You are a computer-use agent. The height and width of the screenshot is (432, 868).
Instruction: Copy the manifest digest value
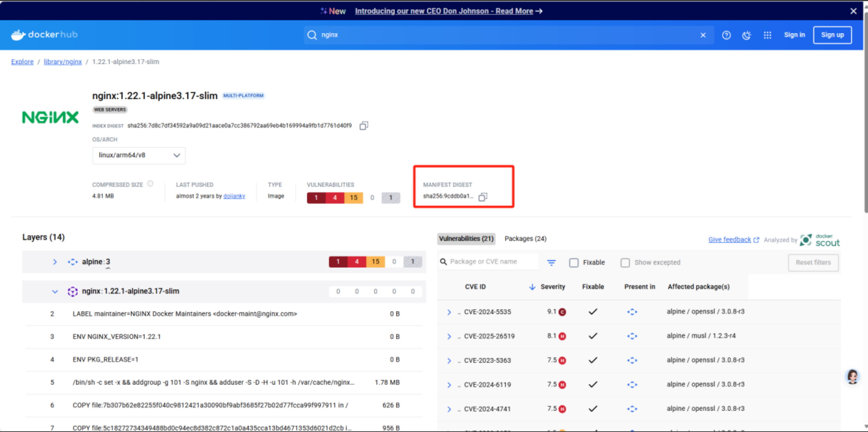click(x=483, y=197)
